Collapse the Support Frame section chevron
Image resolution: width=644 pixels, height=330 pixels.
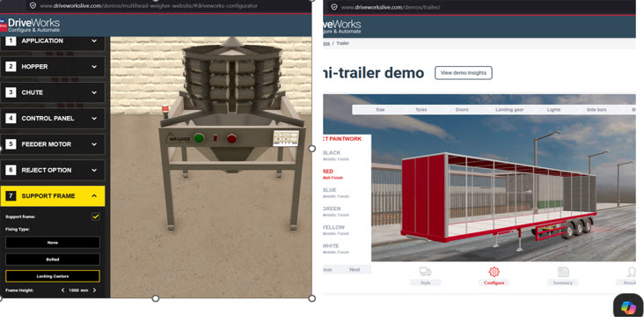(x=94, y=196)
